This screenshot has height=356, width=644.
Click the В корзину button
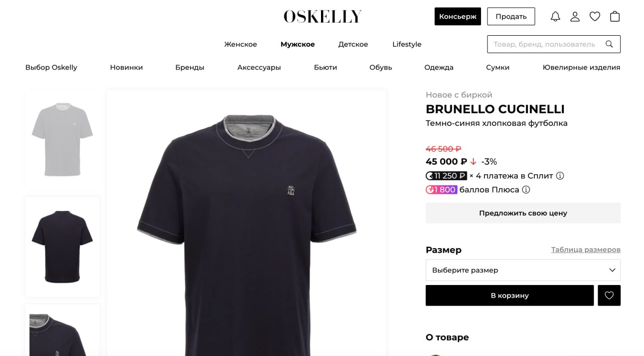pos(510,296)
